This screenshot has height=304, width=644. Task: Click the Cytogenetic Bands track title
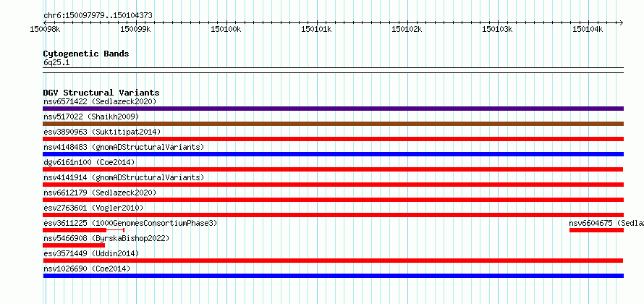86,54
